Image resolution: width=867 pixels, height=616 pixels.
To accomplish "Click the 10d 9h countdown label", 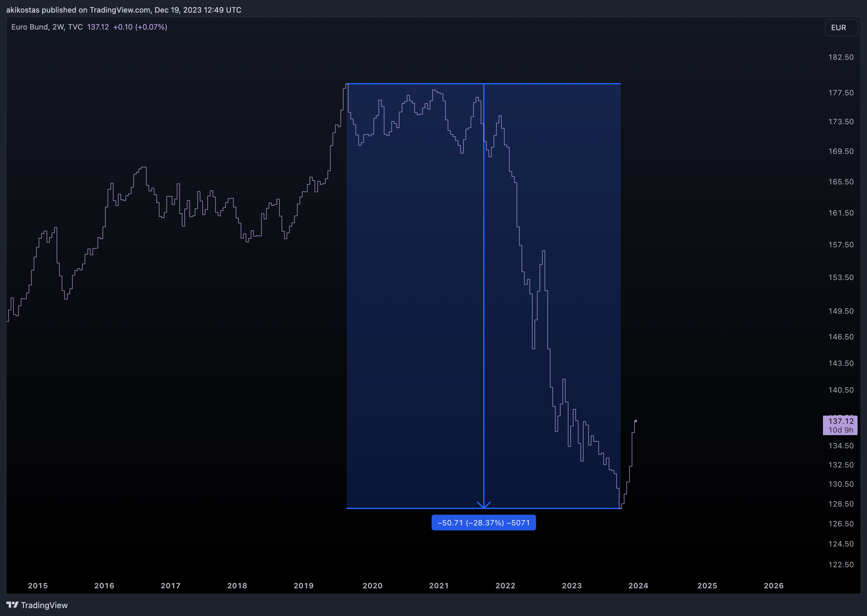I will click(841, 430).
